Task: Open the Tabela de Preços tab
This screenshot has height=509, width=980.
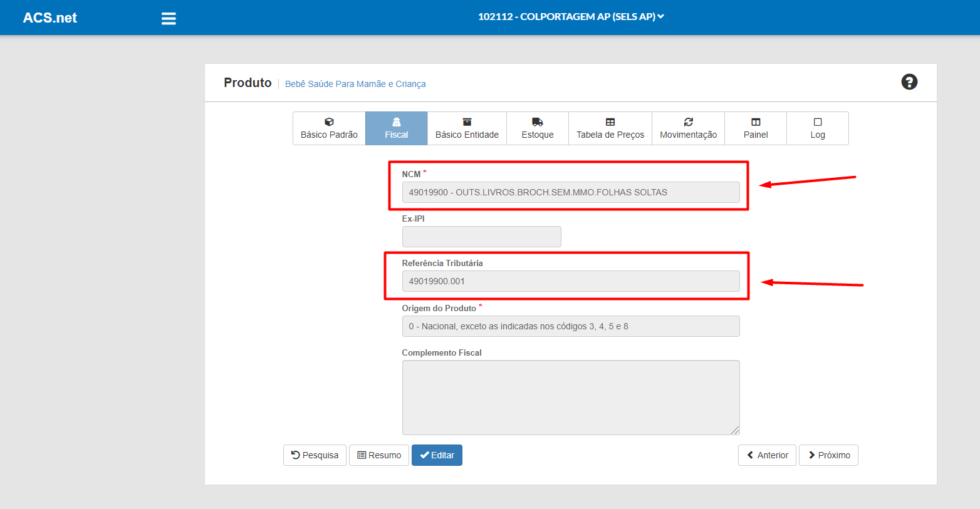Action: click(x=610, y=128)
